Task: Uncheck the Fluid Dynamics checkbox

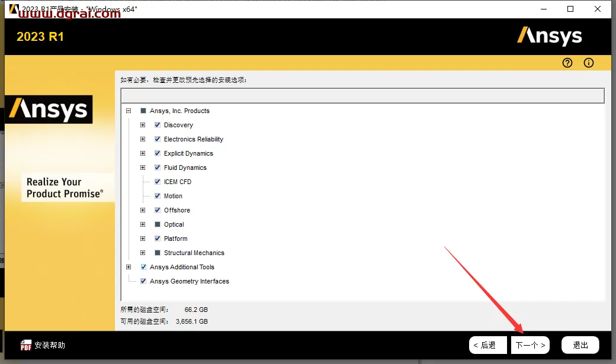Action: click(158, 167)
